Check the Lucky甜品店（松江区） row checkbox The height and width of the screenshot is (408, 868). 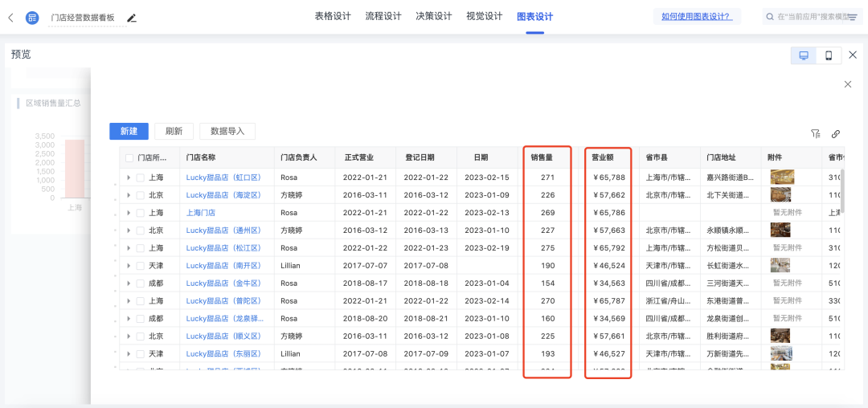pos(140,248)
